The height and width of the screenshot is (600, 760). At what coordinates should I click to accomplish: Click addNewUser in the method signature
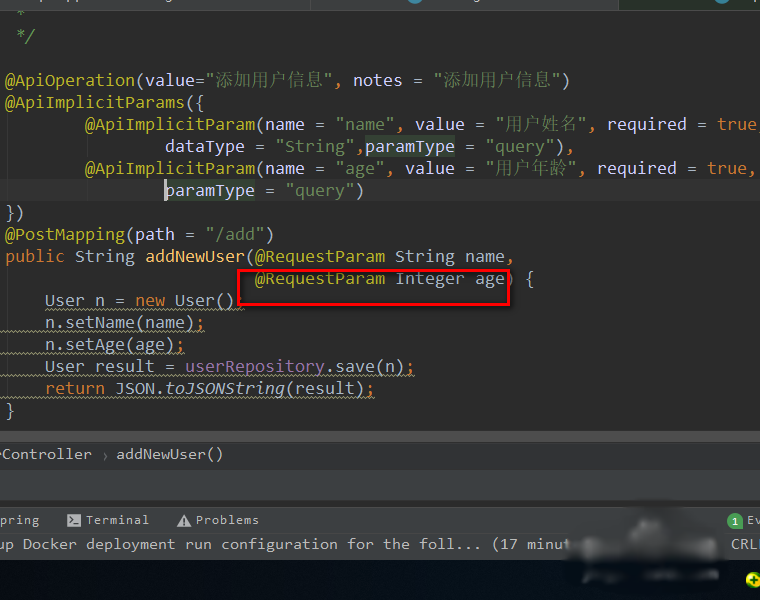click(x=195, y=256)
